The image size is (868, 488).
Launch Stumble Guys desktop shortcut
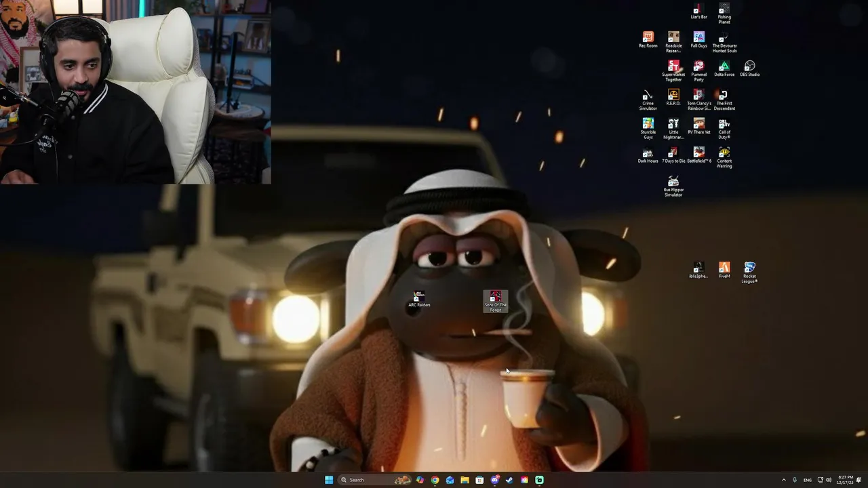[648, 129]
